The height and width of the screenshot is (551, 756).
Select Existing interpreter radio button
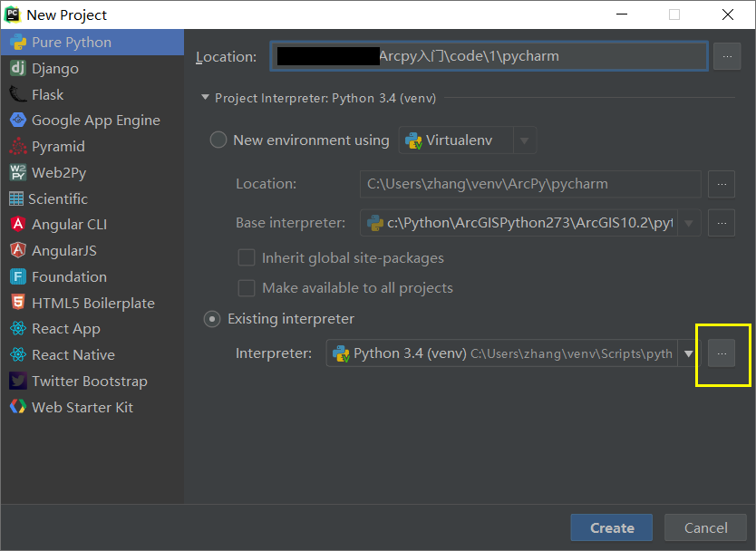pos(212,319)
